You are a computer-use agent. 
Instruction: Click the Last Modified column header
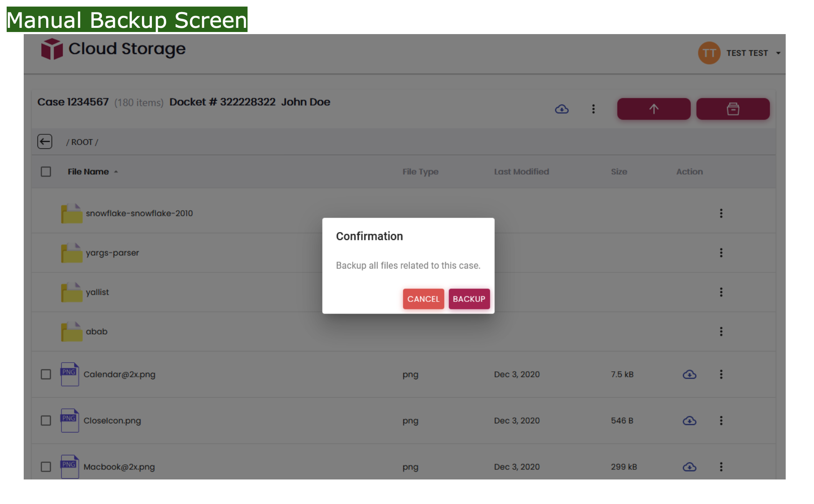point(521,172)
